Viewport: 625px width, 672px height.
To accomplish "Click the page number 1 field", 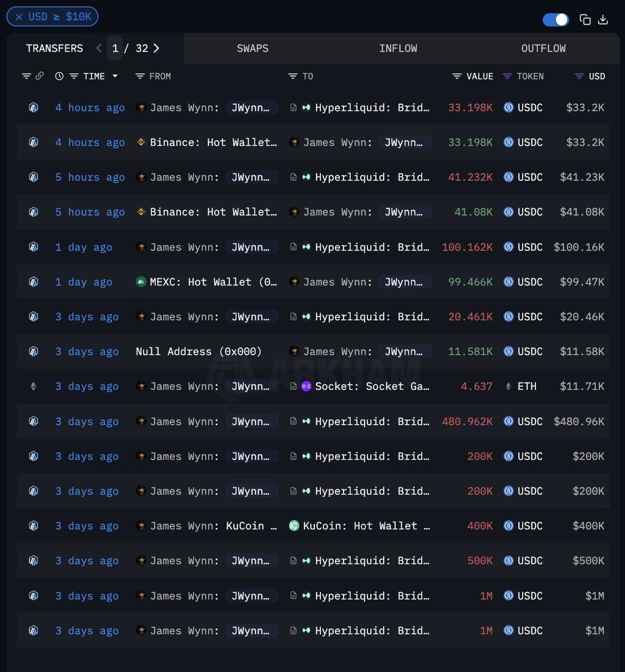I will coord(115,48).
